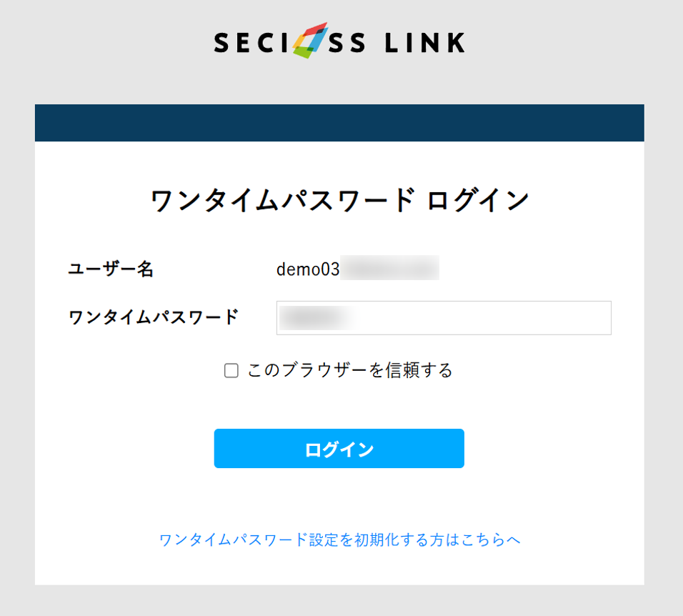Click the blurred code inside the password field
Viewport: 683px width, 616px height.
point(316,318)
